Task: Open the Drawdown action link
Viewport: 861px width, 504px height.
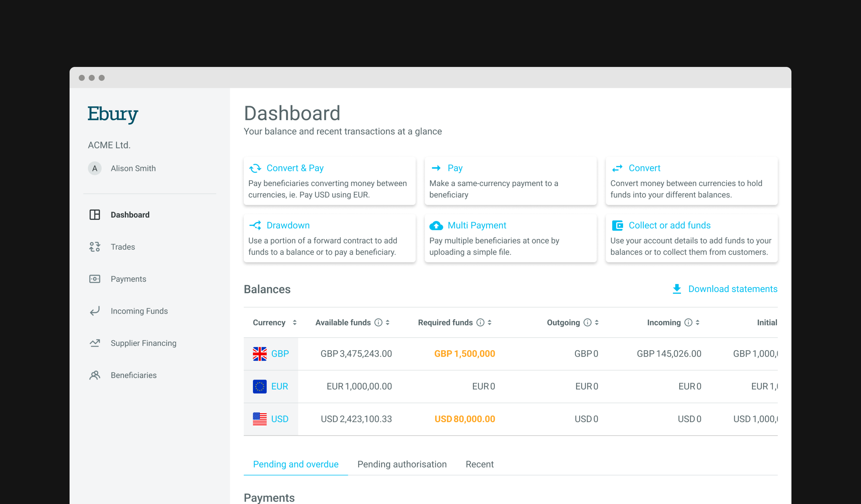Action: (288, 225)
